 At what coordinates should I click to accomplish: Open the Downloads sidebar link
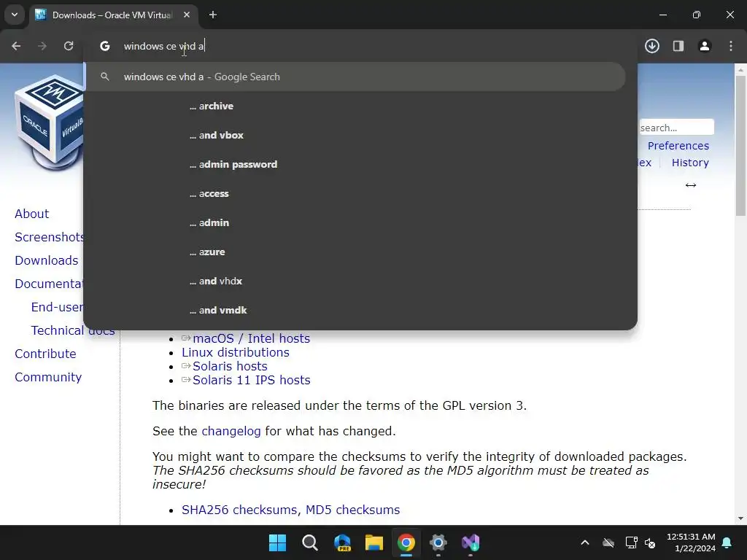point(46,260)
